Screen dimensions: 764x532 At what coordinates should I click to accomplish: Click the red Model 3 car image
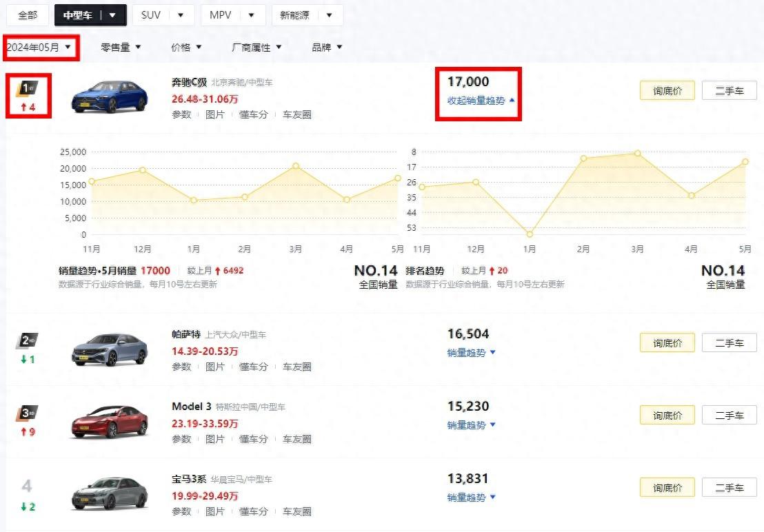[x=110, y=422]
